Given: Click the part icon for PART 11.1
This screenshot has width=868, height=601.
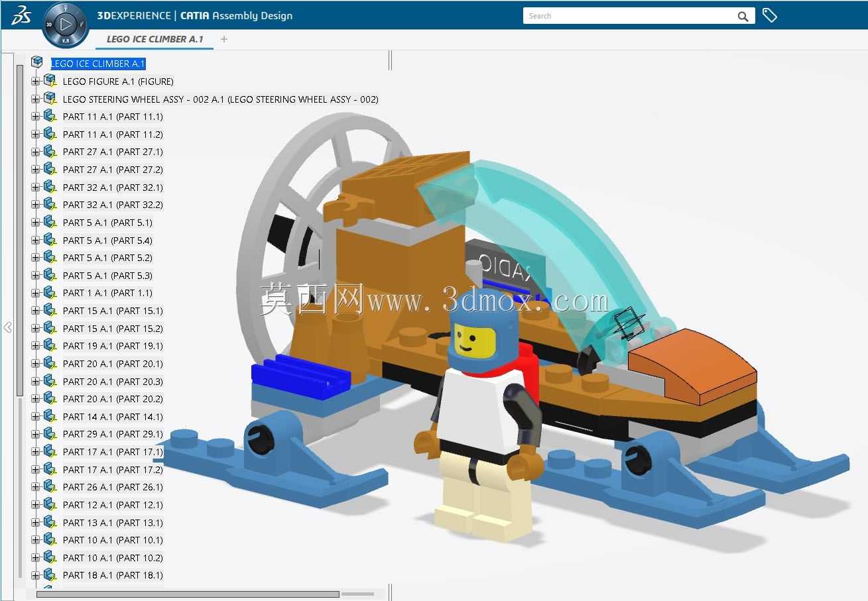Looking at the screenshot, I should [x=50, y=116].
